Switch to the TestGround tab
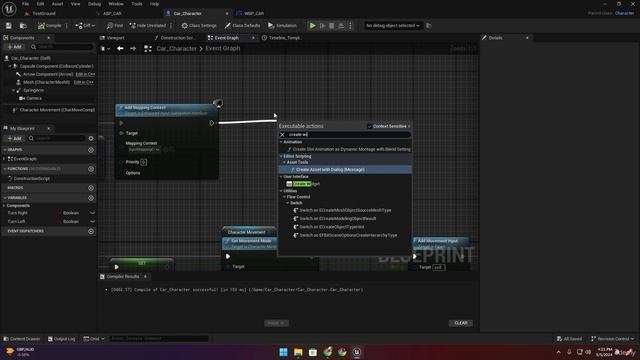Screen dimensions: 640x360 (44, 13)
